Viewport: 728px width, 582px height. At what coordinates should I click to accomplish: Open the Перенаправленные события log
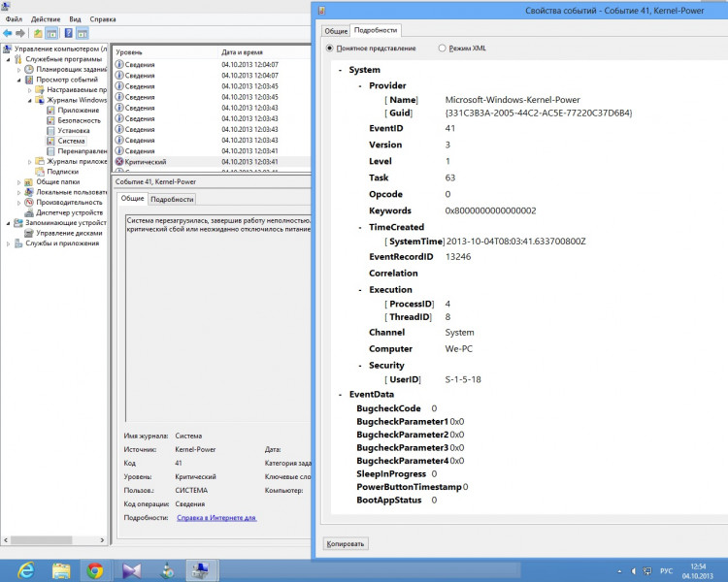tap(83, 151)
